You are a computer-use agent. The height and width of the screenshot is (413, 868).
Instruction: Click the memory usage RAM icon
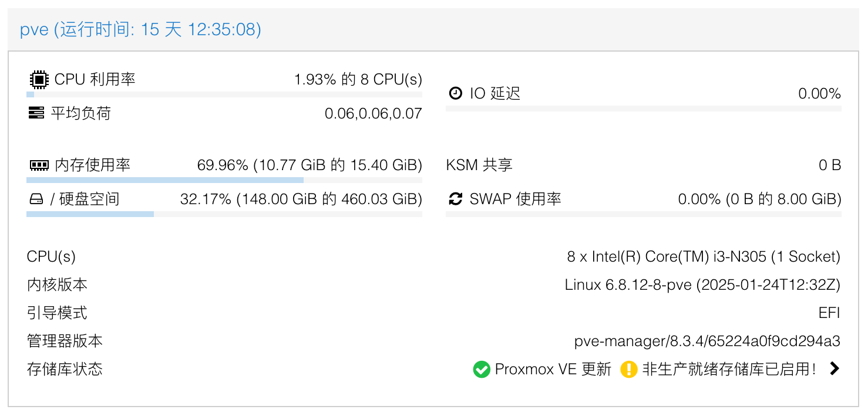pos(39,165)
